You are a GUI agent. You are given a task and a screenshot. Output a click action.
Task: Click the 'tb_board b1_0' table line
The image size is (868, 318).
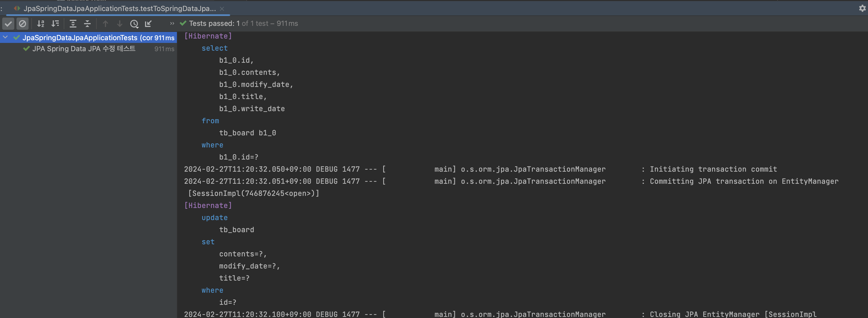tap(247, 133)
